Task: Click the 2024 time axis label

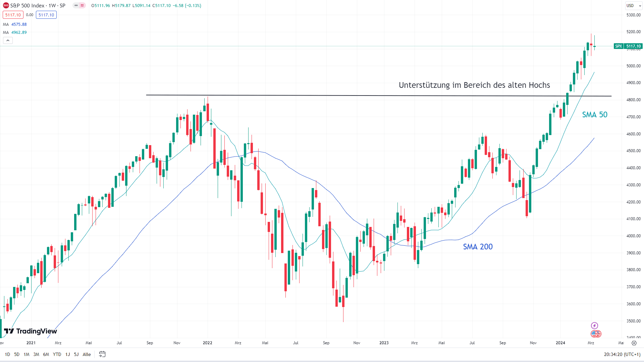Action: (x=560, y=343)
